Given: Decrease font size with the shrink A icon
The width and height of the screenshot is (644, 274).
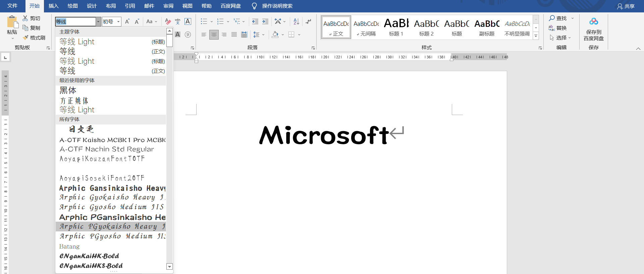Looking at the screenshot, I should click(137, 21).
